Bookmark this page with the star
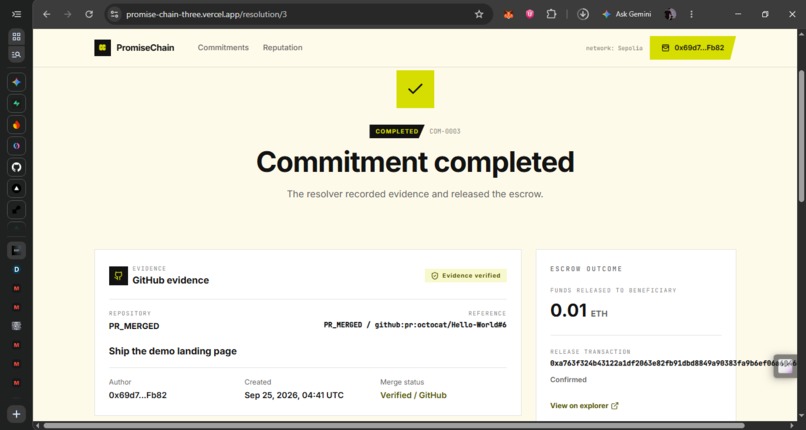The height and width of the screenshot is (430, 806). pyautogui.click(x=479, y=14)
